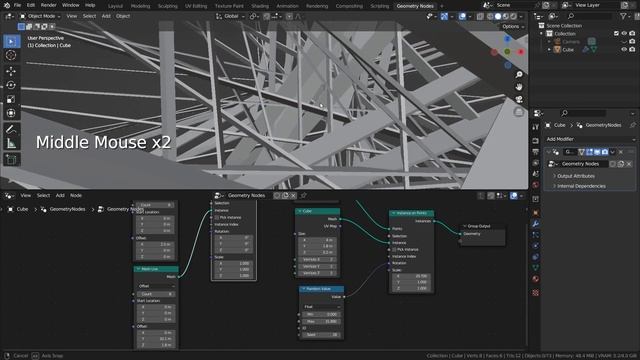Select the Measure tool
This screenshot has width=640, height=360.
tap(11, 143)
